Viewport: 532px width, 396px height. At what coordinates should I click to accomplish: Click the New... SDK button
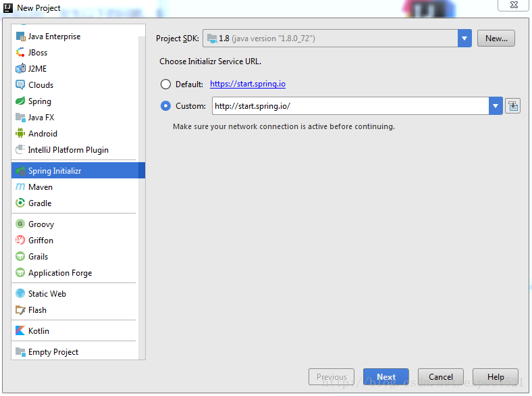(x=496, y=39)
